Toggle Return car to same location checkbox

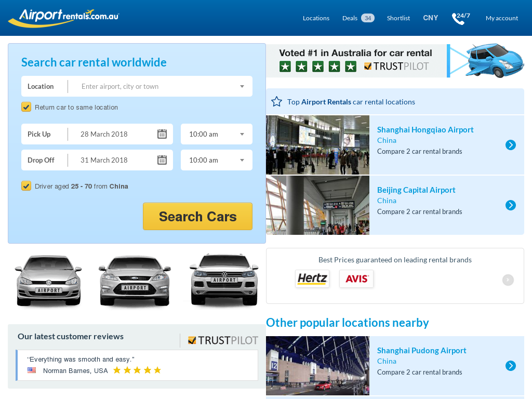(26, 107)
